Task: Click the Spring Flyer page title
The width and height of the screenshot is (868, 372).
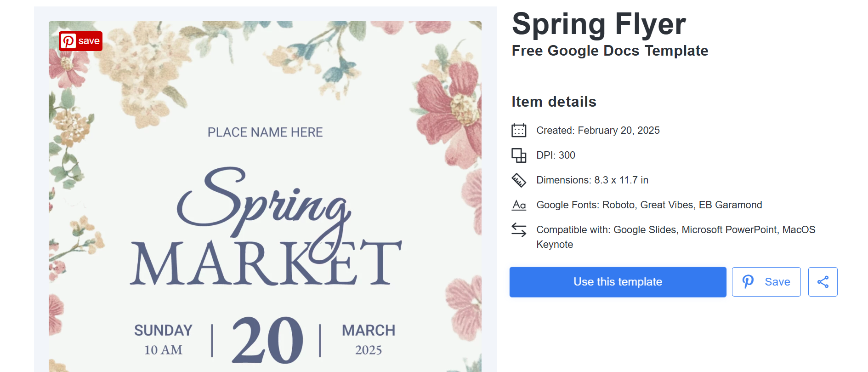Action: click(x=599, y=24)
